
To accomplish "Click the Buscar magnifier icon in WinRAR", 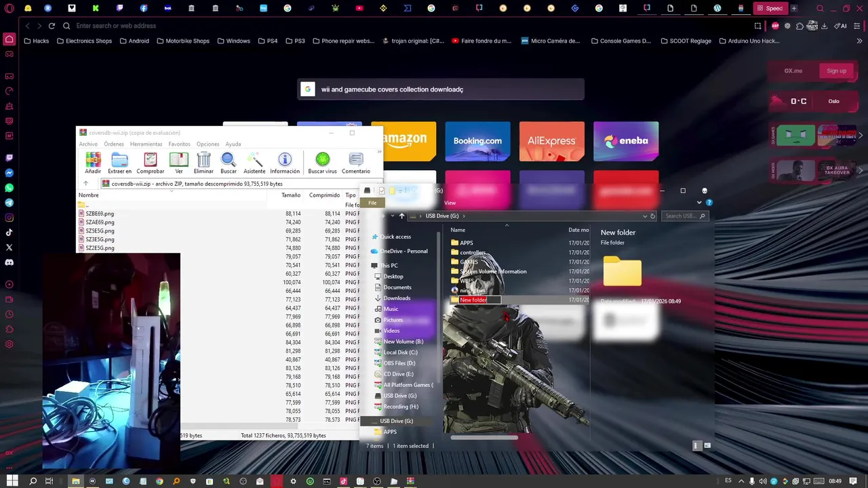I will pos(229,163).
